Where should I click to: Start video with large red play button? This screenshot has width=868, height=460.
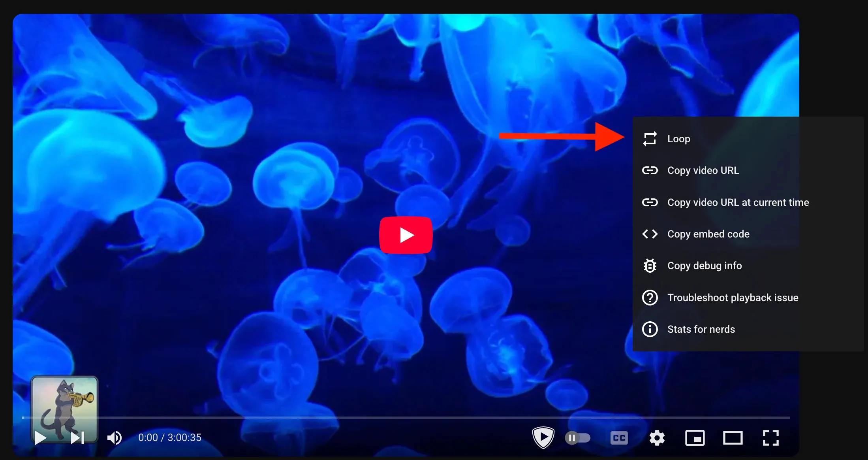coord(406,235)
